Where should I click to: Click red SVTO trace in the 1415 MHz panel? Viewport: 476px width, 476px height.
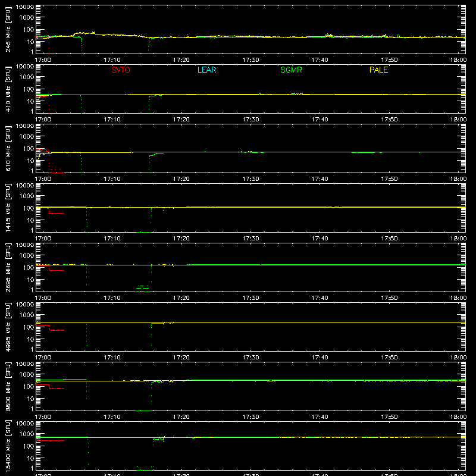[x=57, y=213]
